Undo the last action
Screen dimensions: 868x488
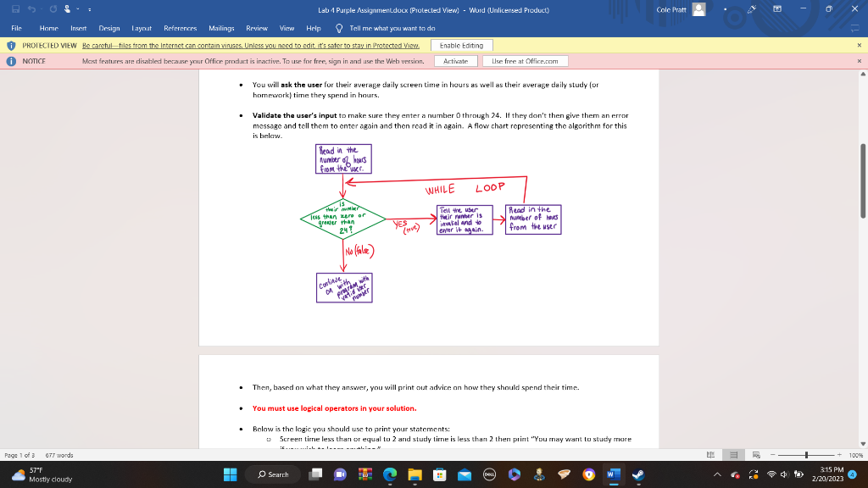31,8
